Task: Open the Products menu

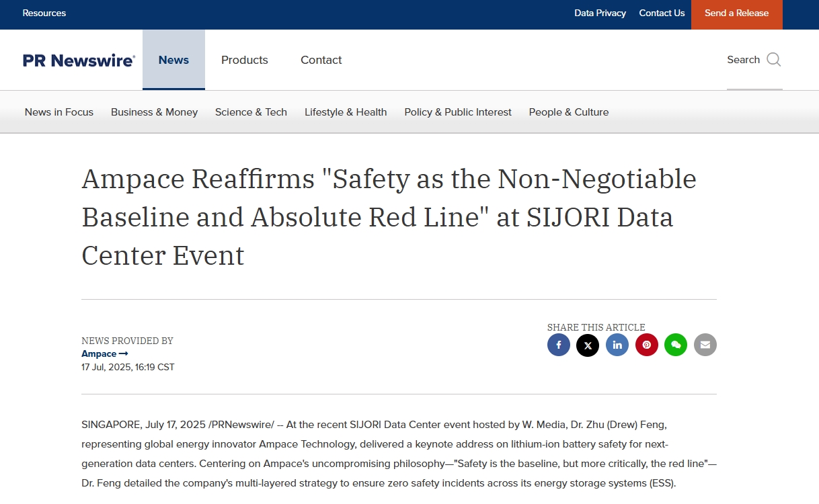Action: tap(245, 60)
